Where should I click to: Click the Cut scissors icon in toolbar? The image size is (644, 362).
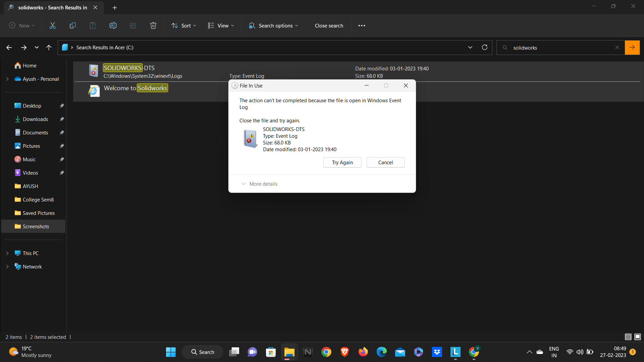(53, 25)
